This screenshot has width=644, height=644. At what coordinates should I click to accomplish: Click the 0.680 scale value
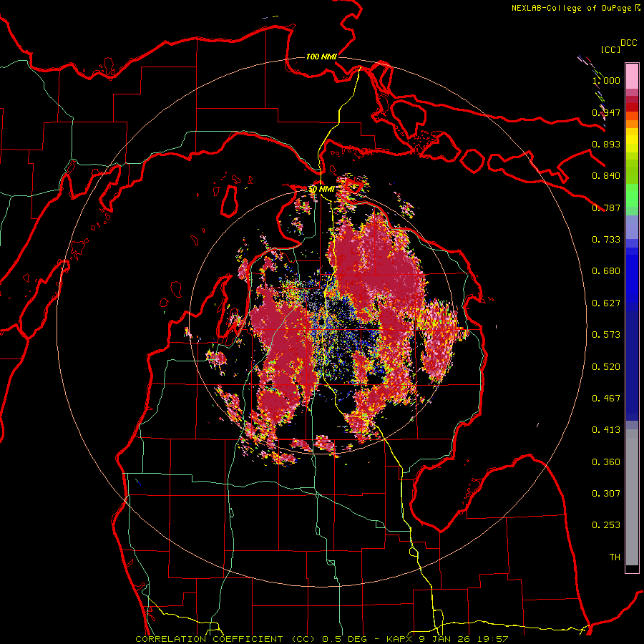(606, 271)
